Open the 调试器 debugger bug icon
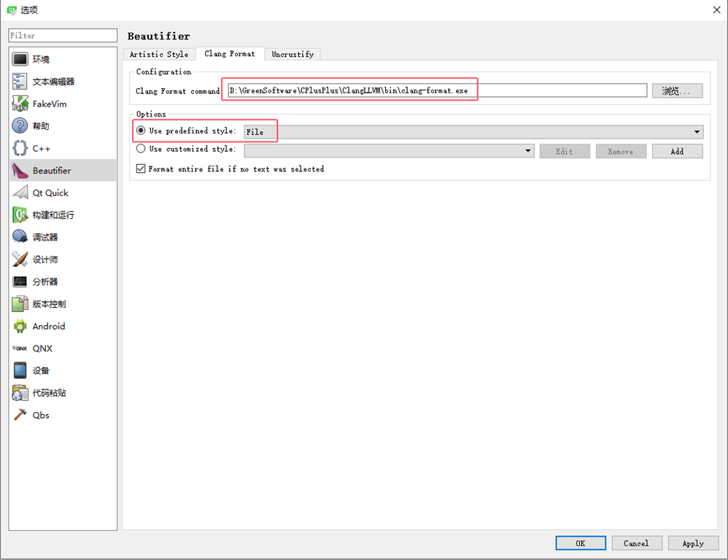The width and height of the screenshot is (728, 560). pos(20,237)
